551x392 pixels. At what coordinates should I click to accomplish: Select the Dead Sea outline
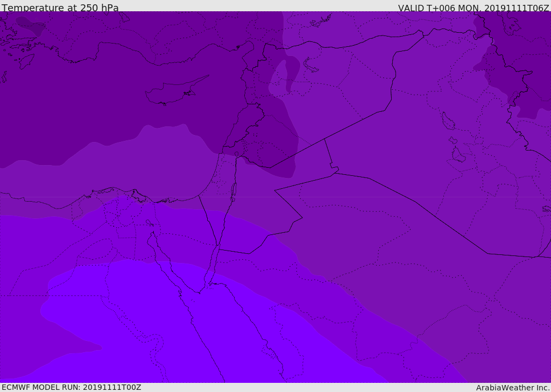[234, 191]
